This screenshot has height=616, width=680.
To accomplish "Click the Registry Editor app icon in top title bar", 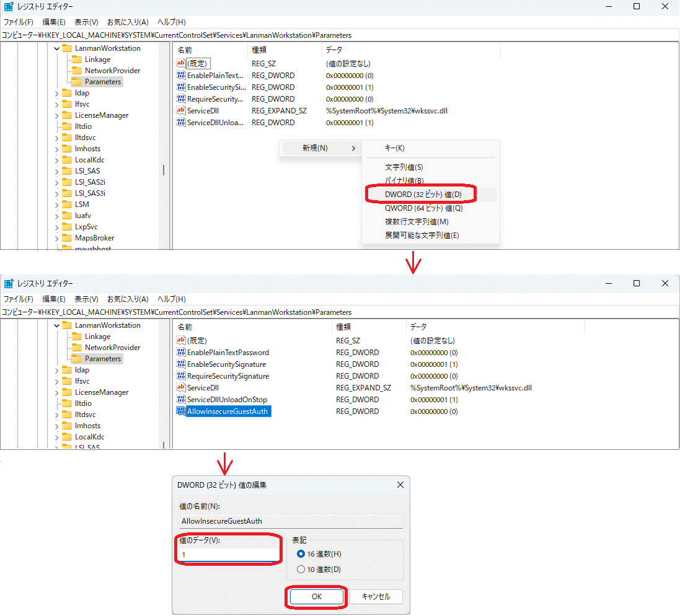I will pyautogui.click(x=8, y=7).
